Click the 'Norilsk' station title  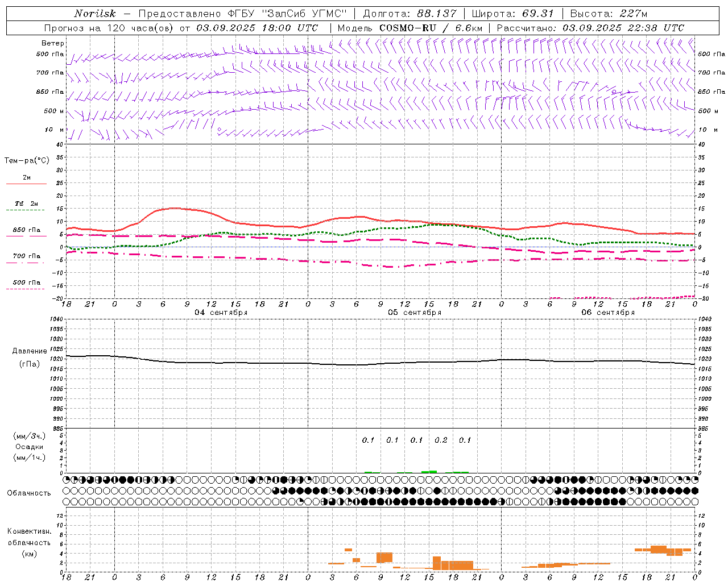[x=94, y=14]
